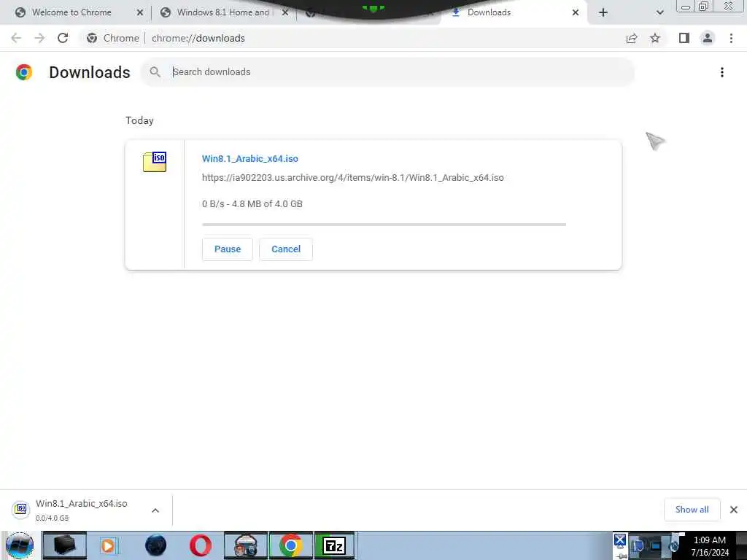Click Show all downloads button
This screenshot has height=560, width=747.
[x=692, y=510]
